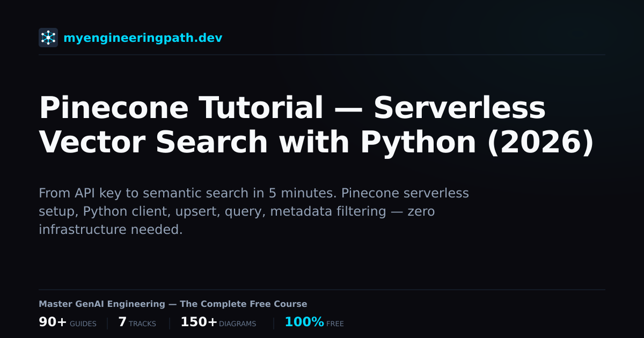Image resolution: width=644 pixels, height=338 pixels.
Task: Select the Pinecone Tutorial headline text
Action: [317, 125]
